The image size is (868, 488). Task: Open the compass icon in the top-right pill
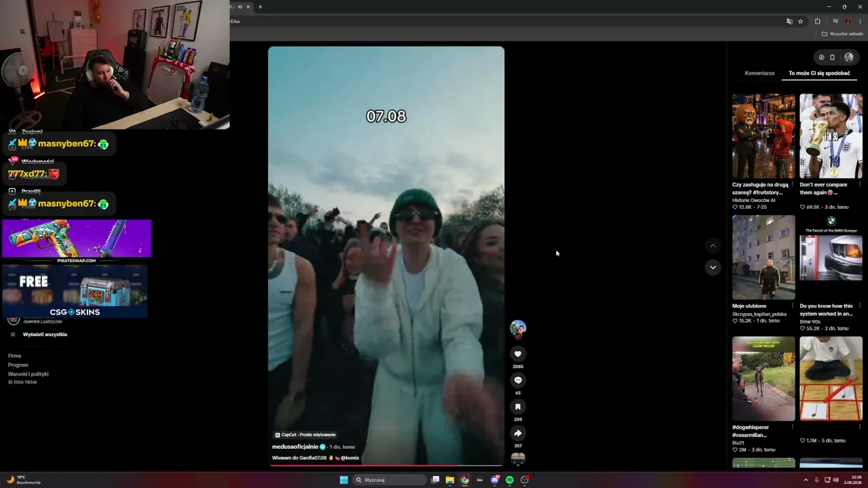tap(821, 58)
